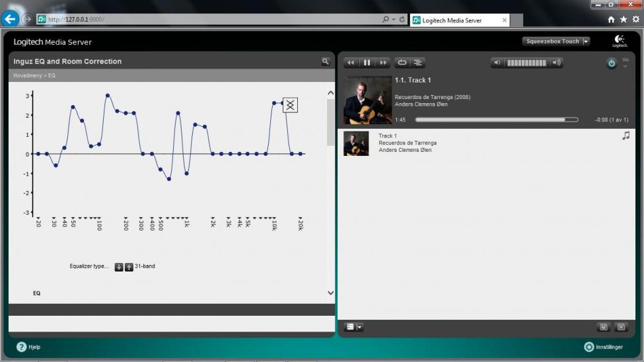This screenshot has height=362, width=644.
Task: Go to browser home page
Action: click(611, 19)
